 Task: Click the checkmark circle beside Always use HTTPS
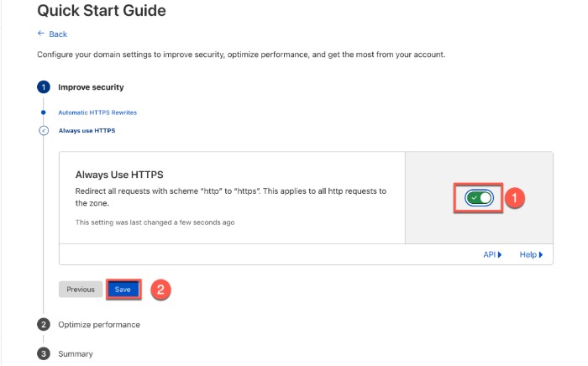[44, 131]
